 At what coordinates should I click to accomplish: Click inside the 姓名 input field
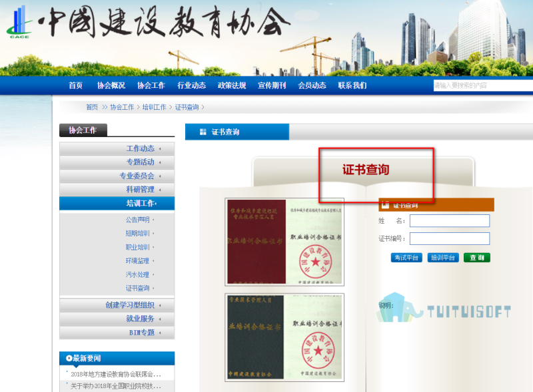point(450,220)
